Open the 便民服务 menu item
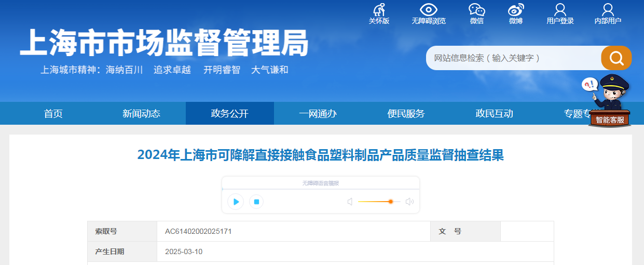Image resolution: width=644 pixels, height=265 pixels. (x=406, y=114)
